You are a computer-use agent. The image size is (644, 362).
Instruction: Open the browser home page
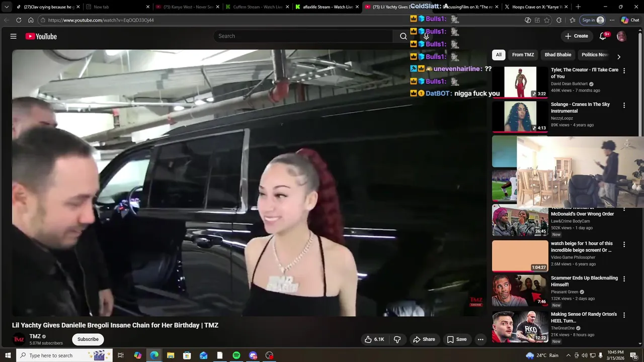(x=31, y=20)
